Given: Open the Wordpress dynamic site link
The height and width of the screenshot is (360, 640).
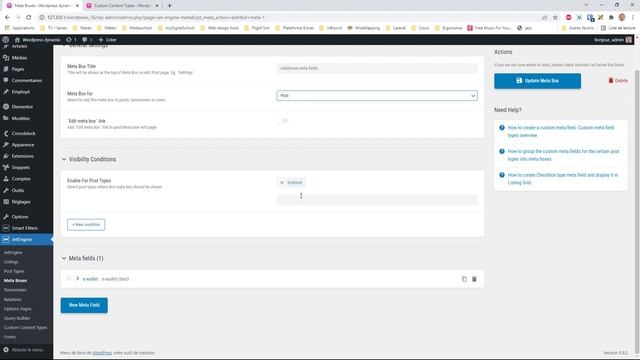Looking at the screenshot, I should (x=37, y=40).
